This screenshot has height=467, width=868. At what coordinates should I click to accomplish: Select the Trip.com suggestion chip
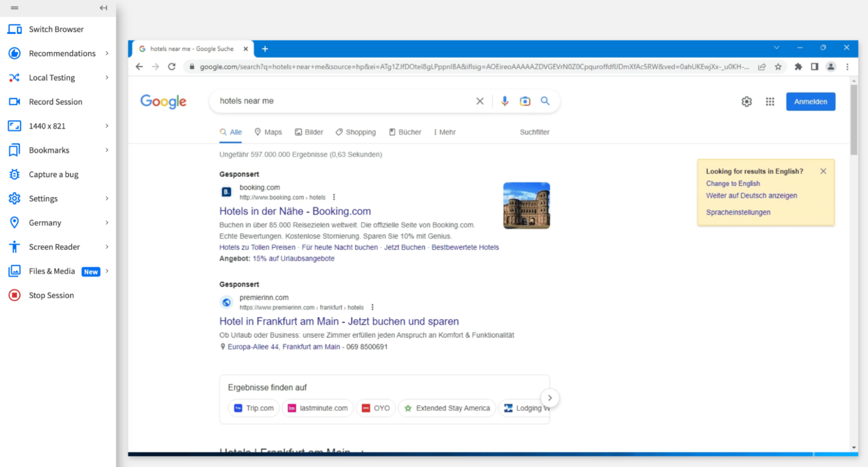point(253,408)
